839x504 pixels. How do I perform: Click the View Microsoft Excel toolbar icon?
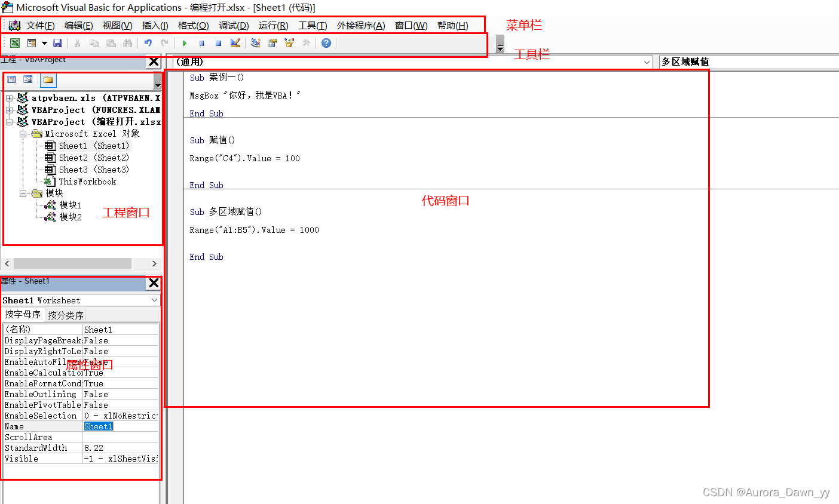tap(15, 43)
